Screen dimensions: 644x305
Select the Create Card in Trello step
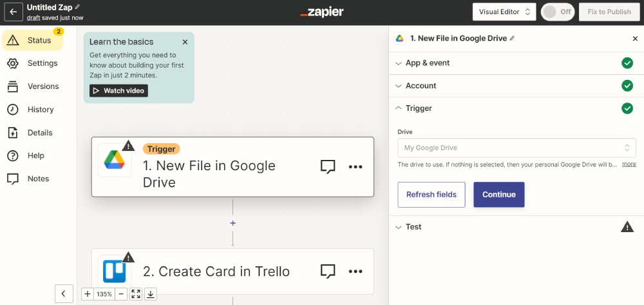tap(232, 271)
